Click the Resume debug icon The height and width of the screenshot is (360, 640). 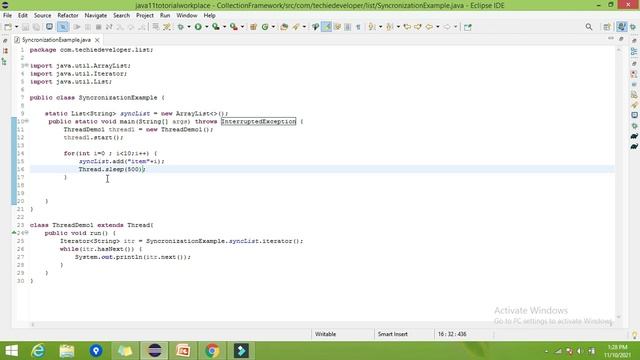coord(77,27)
